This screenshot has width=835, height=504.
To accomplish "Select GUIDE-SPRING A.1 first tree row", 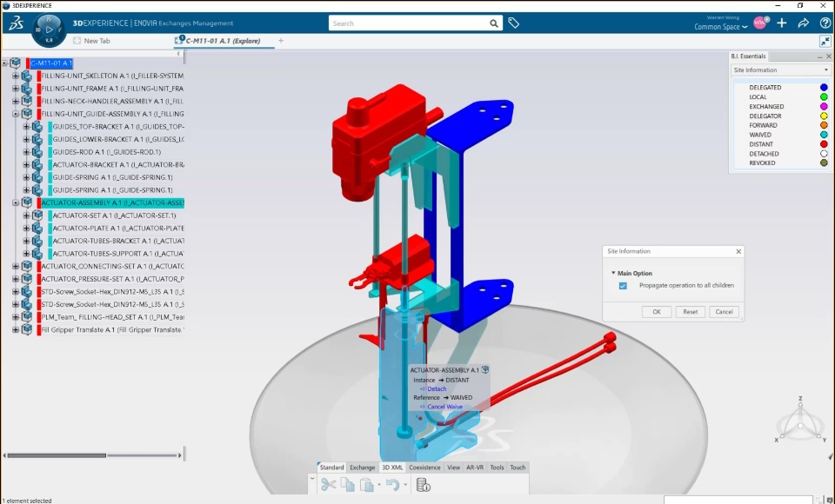I will [x=112, y=177].
